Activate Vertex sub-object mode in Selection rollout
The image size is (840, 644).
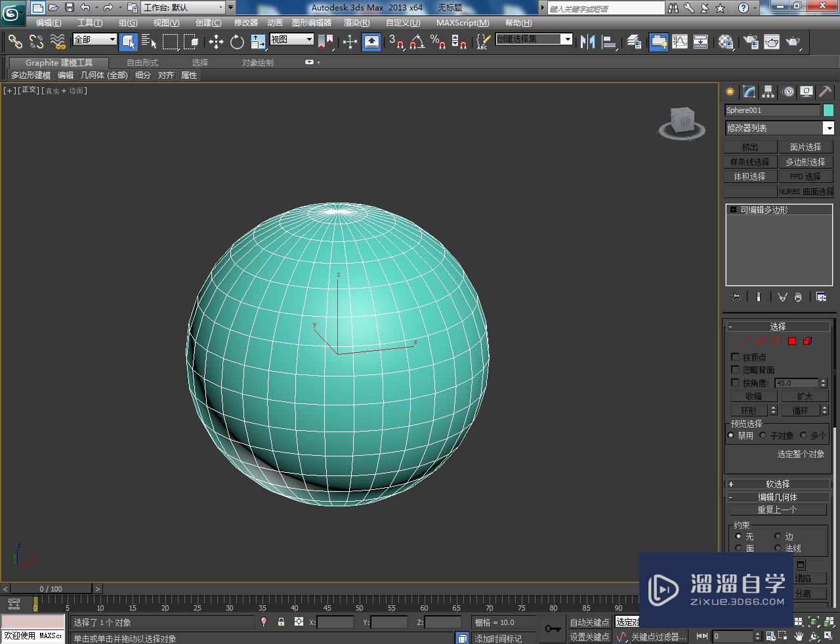pos(742,341)
